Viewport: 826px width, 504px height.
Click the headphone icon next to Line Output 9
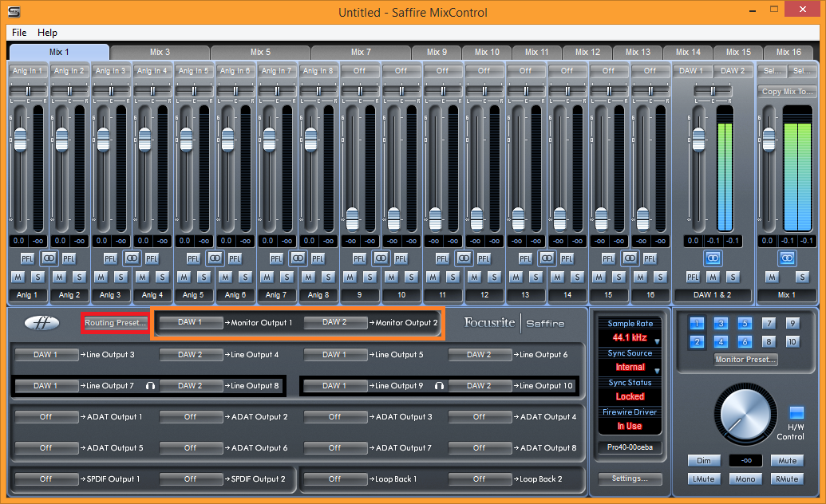(439, 385)
